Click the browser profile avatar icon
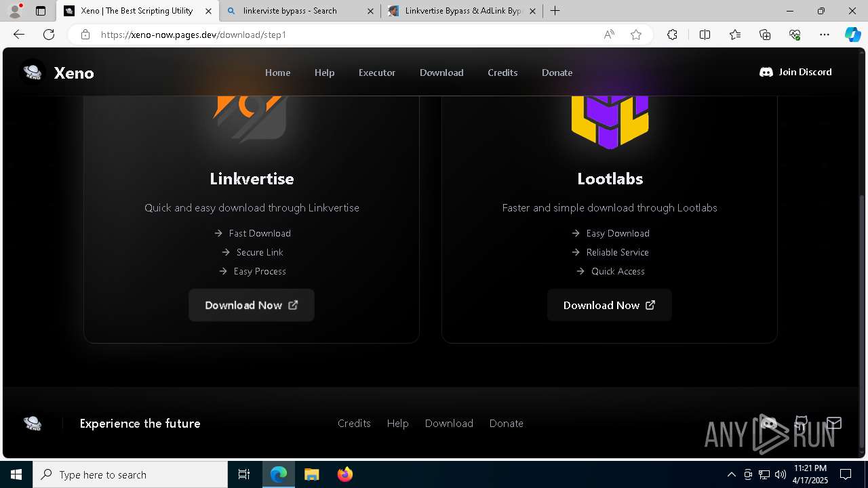868x488 pixels. (x=15, y=11)
